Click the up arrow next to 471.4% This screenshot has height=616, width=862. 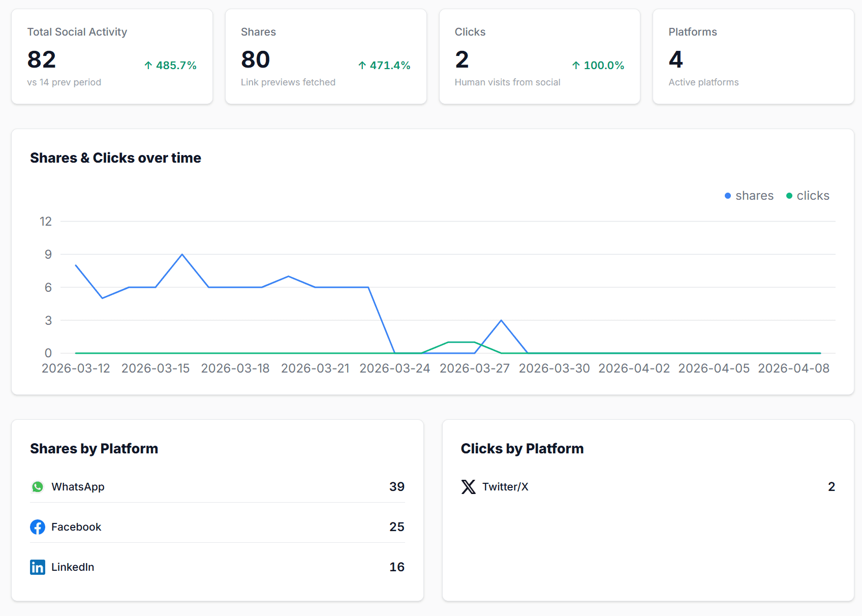[362, 65]
